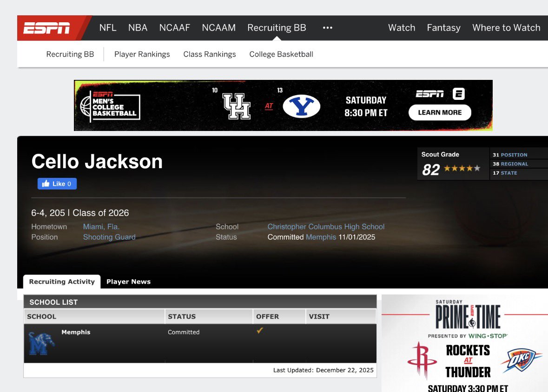Click the Cello Jackson player name heading

coord(97,162)
